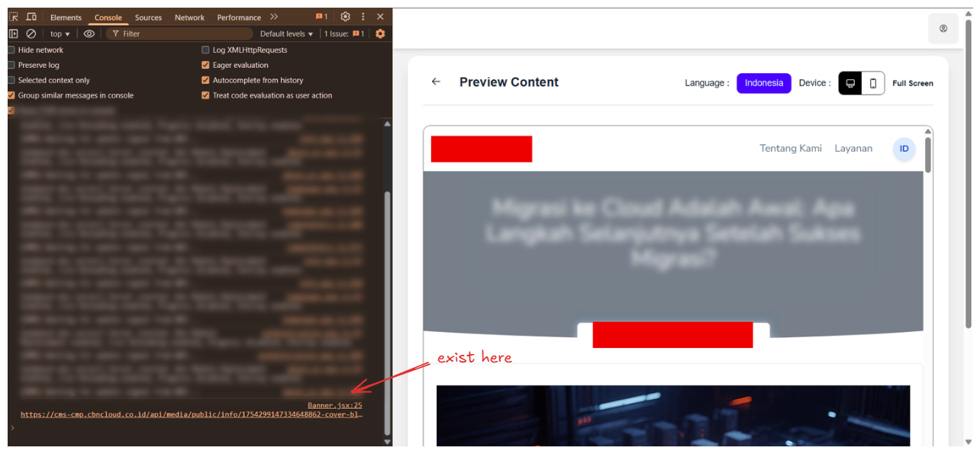Open the Sources tab
The width and height of the screenshot is (980, 454).
148,18
